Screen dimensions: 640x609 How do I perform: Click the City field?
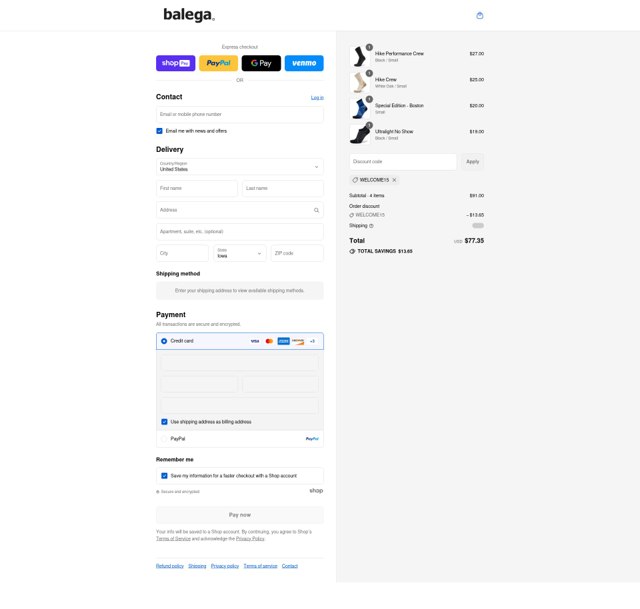(182, 253)
